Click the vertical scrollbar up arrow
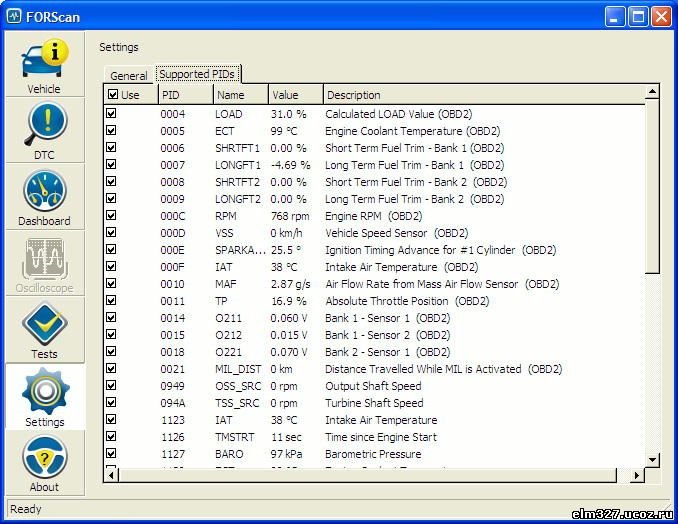The image size is (678, 524). (x=652, y=92)
